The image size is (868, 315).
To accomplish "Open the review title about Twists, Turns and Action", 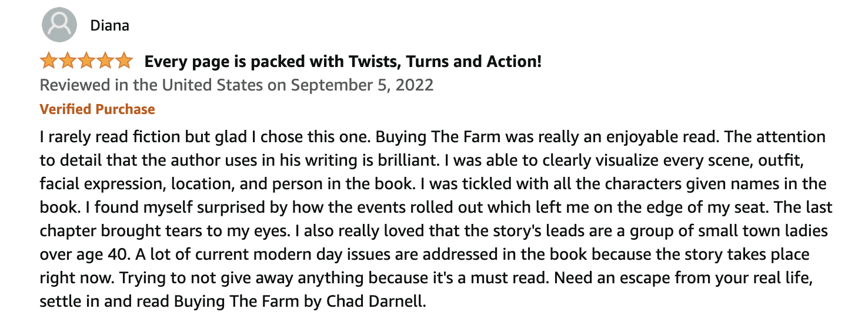I will click(343, 61).
